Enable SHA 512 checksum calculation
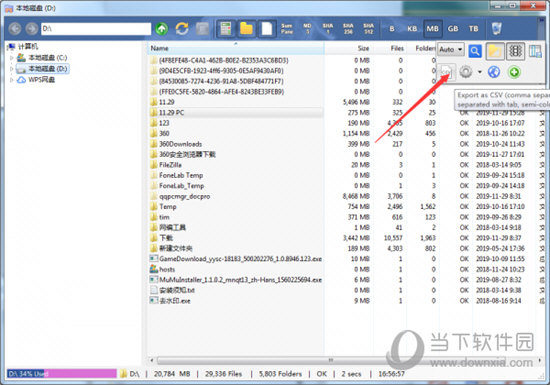Viewport: 550px width, 385px height. pos(368,28)
